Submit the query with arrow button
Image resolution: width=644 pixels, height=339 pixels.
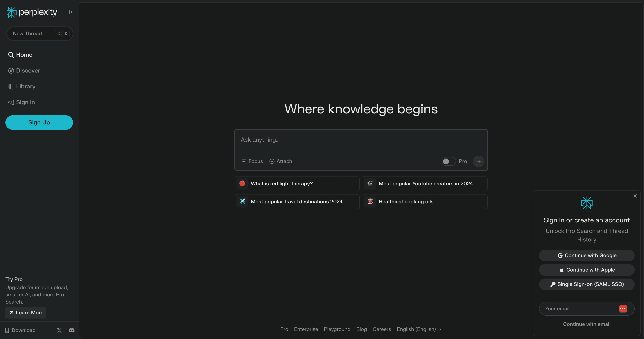pyautogui.click(x=479, y=161)
